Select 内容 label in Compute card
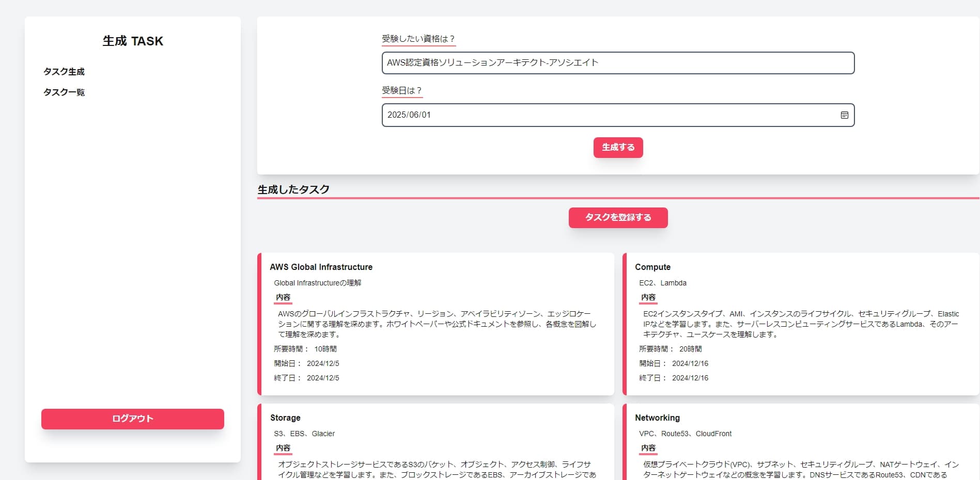 (x=648, y=297)
